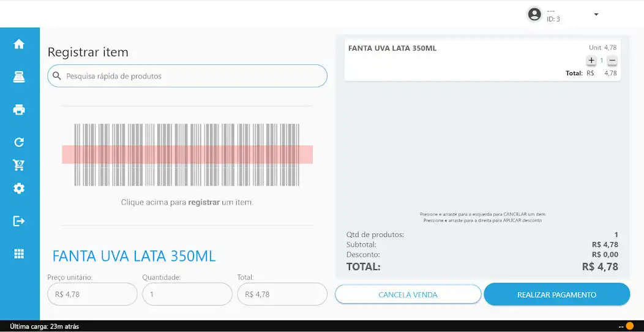Open the cash register icon in sidebar
The width and height of the screenshot is (644, 332).
(x=19, y=77)
